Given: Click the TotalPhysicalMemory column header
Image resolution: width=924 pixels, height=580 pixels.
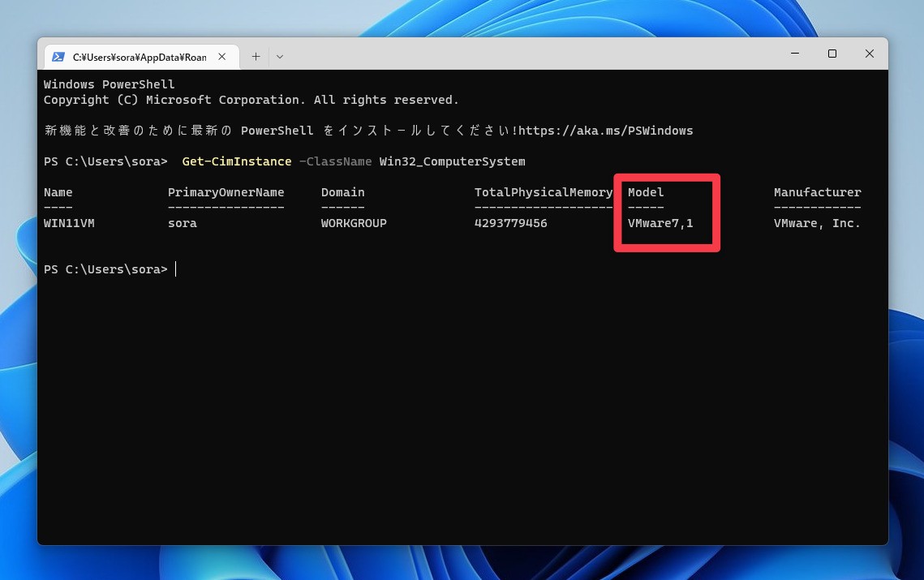Looking at the screenshot, I should (543, 192).
